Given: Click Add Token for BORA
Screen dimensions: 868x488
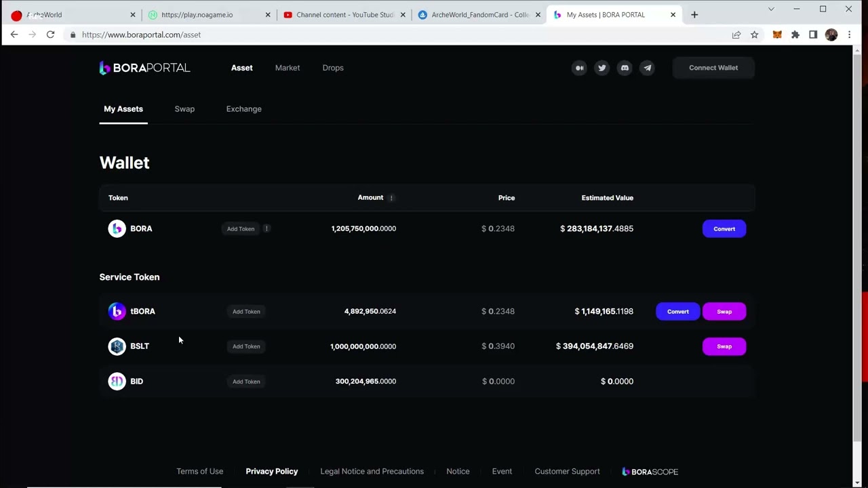Looking at the screenshot, I should [x=241, y=229].
